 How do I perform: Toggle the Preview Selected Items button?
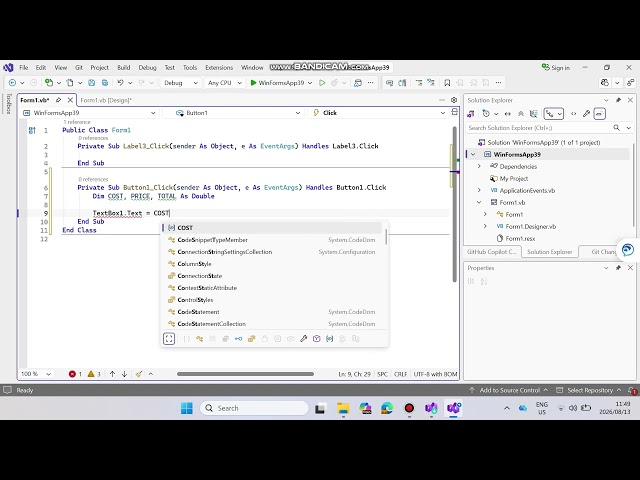click(599, 114)
